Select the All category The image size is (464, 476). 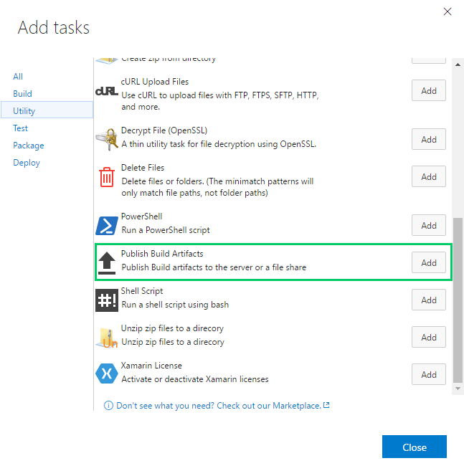(18, 77)
